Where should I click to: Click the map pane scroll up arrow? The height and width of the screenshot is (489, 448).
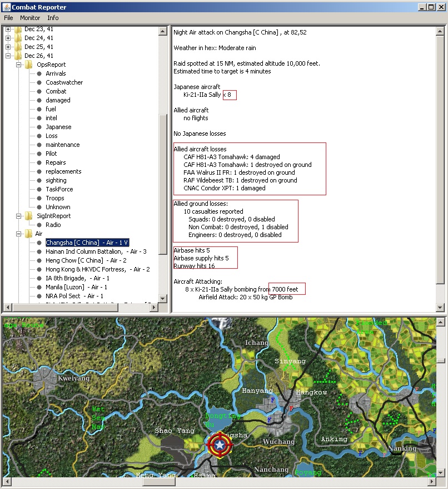[441, 322]
